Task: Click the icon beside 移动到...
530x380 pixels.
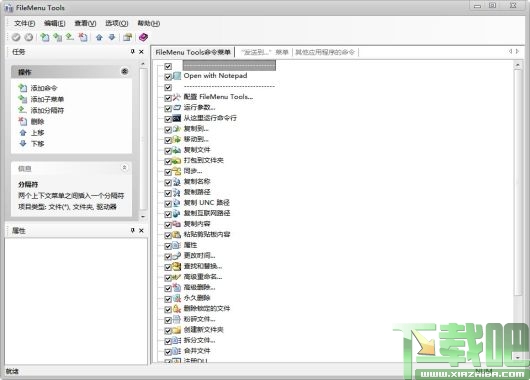Action: click(x=177, y=139)
